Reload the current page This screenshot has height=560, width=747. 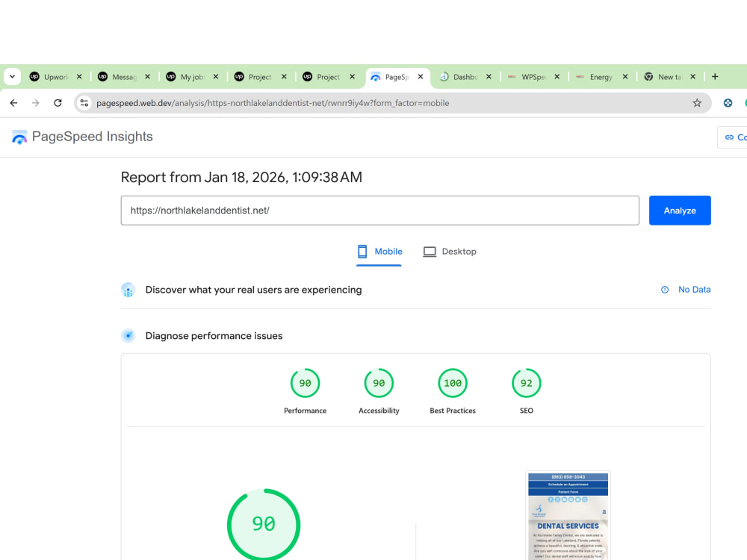(58, 103)
